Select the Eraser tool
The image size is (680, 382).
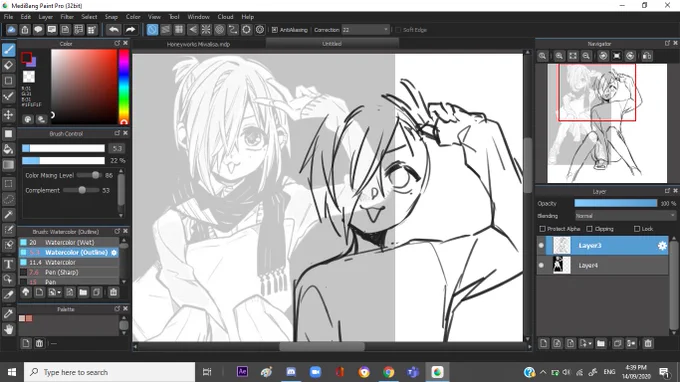[9, 65]
